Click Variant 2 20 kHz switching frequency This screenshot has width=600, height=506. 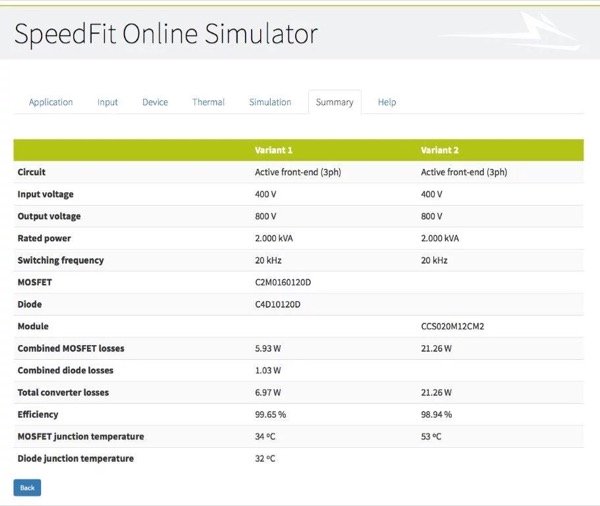click(434, 260)
